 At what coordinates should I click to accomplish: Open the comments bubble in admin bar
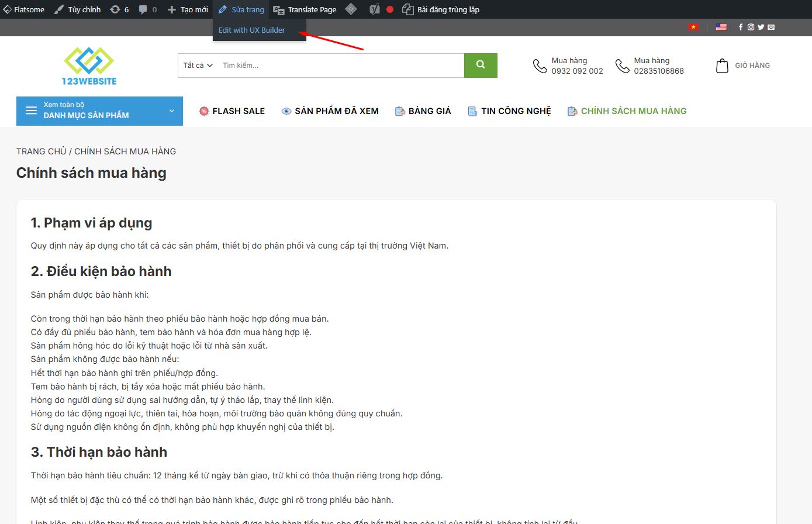pos(148,9)
